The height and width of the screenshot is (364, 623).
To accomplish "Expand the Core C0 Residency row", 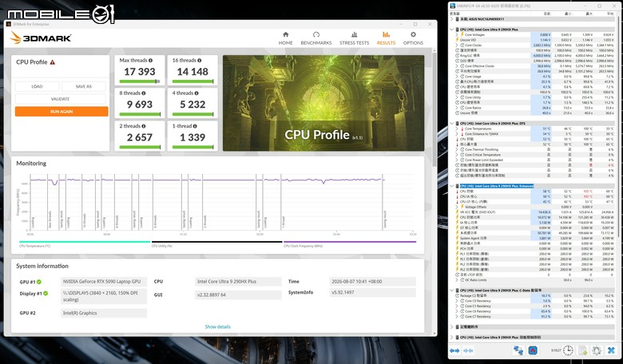I will 457,301.
